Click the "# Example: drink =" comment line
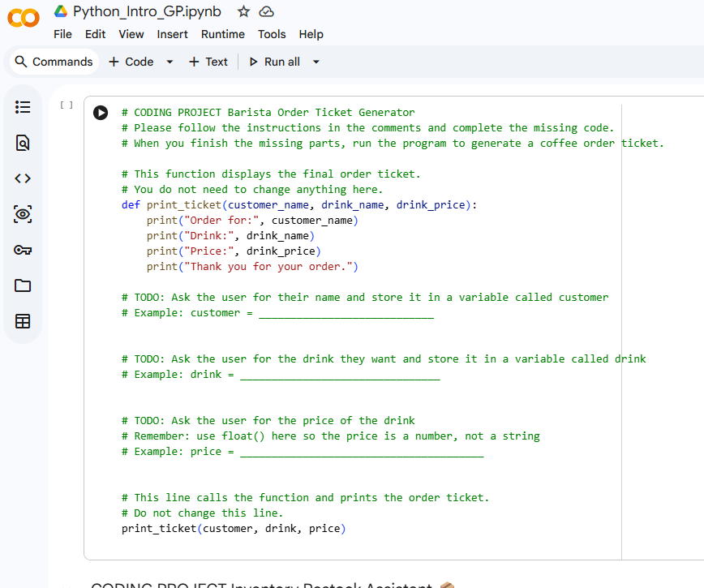The height and width of the screenshot is (588, 704). [x=281, y=375]
